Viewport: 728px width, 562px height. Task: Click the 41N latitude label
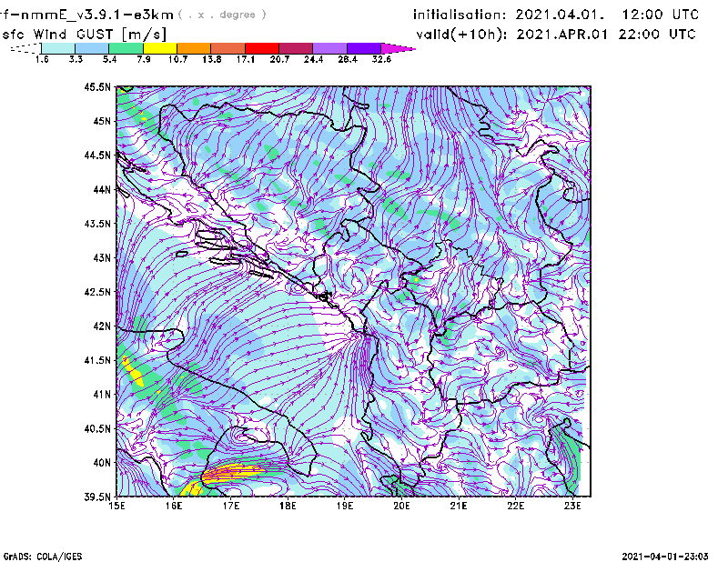point(102,395)
